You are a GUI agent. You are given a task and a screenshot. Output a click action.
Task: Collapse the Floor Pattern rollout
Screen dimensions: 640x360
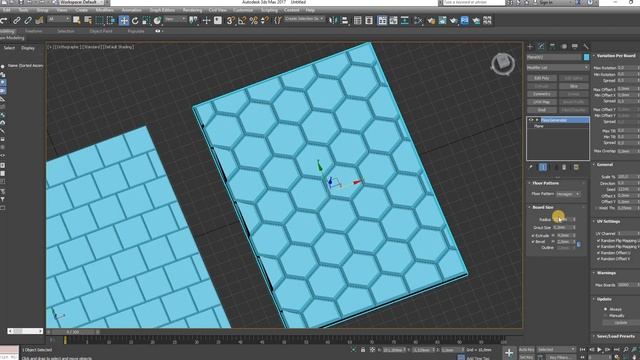[545, 183]
